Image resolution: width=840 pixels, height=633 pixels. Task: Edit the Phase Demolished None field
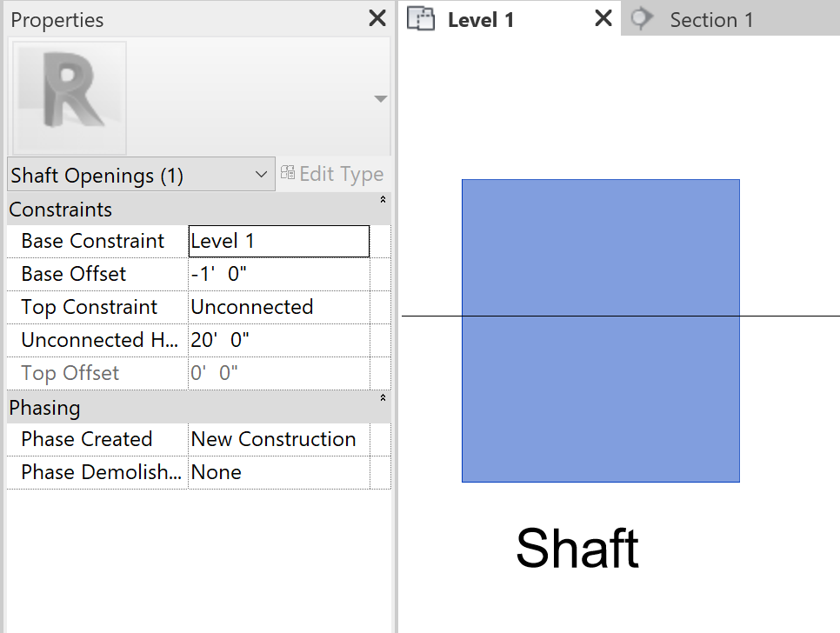pyautogui.click(x=278, y=471)
